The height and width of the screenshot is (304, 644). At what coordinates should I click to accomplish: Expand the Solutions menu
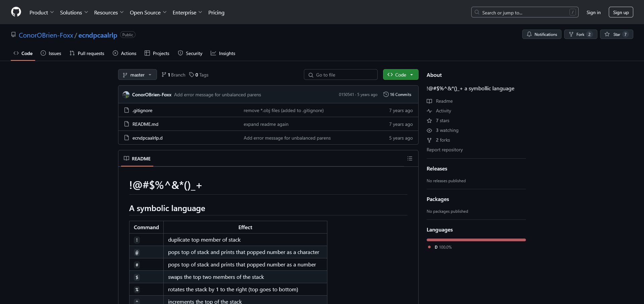click(74, 12)
